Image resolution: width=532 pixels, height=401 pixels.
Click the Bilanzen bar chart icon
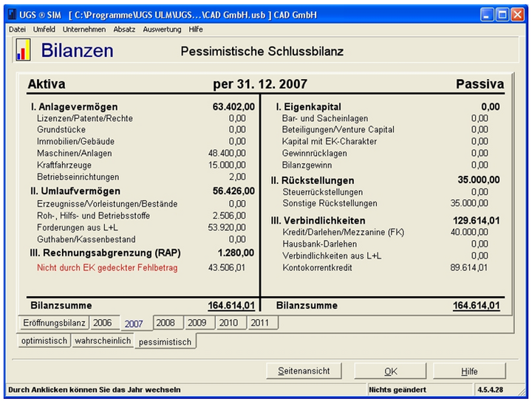pos(23,49)
